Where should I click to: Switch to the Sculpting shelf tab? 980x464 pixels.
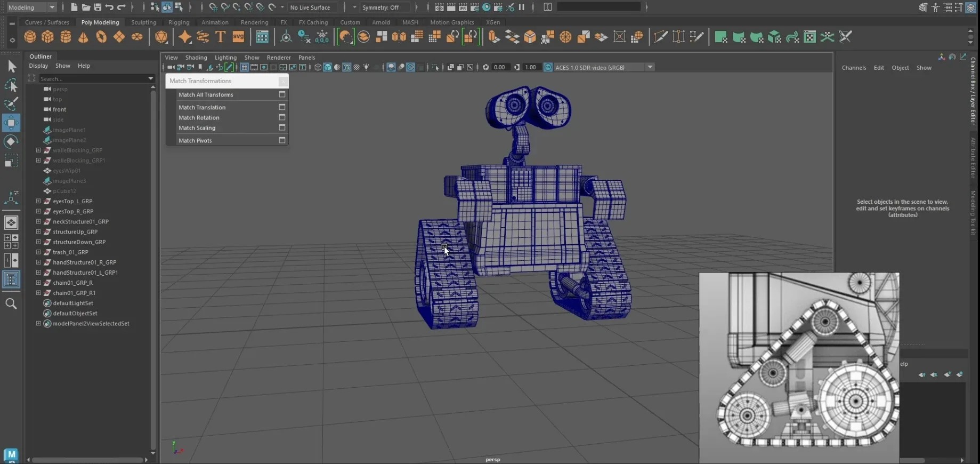click(144, 22)
